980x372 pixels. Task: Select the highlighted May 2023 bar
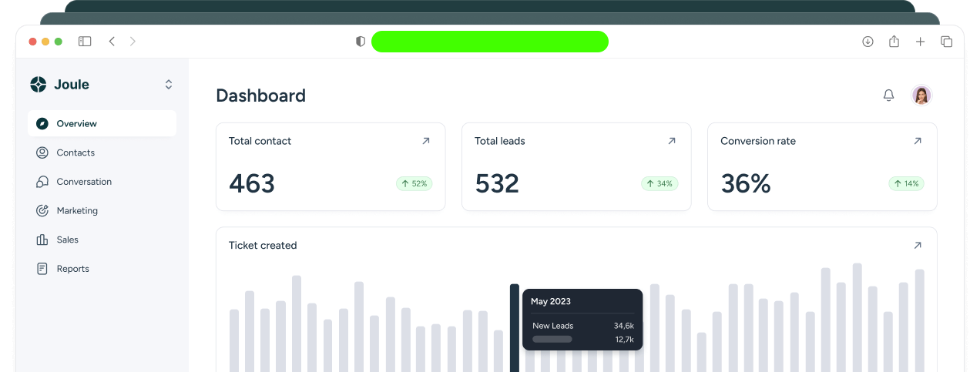[x=515, y=327]
